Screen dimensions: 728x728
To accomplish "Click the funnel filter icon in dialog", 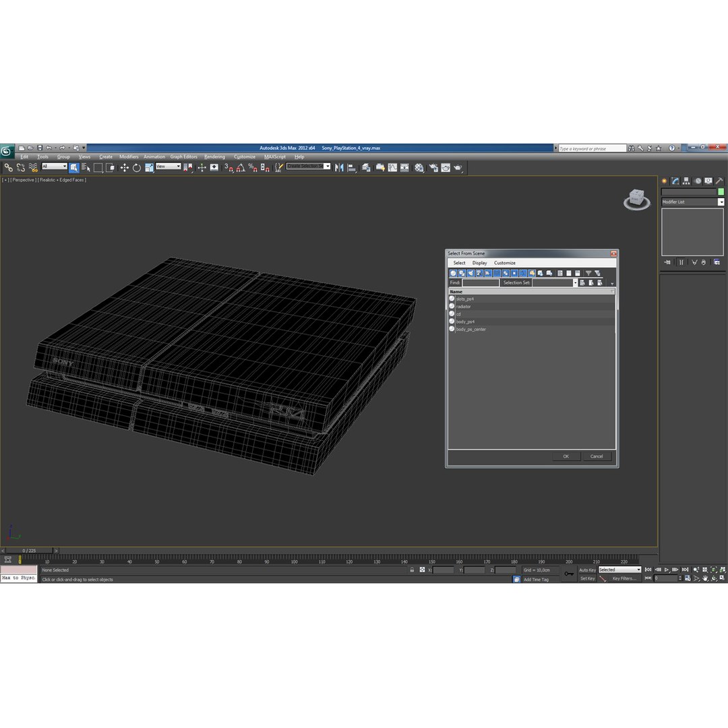I will (588, 274).
